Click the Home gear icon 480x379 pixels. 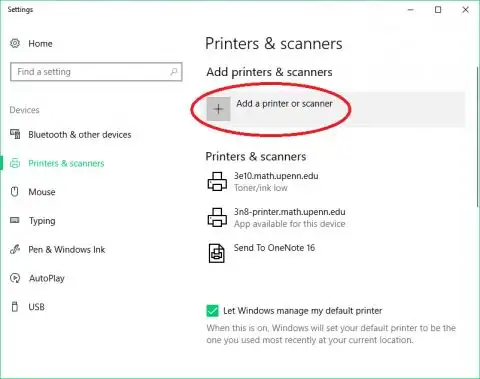(15, 43)
